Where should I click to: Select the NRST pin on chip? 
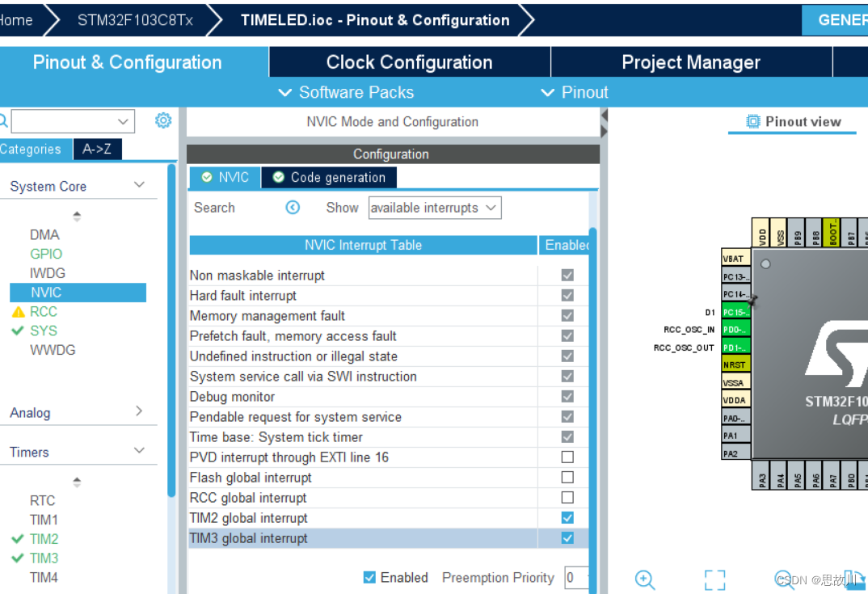[x=735, y=364]
